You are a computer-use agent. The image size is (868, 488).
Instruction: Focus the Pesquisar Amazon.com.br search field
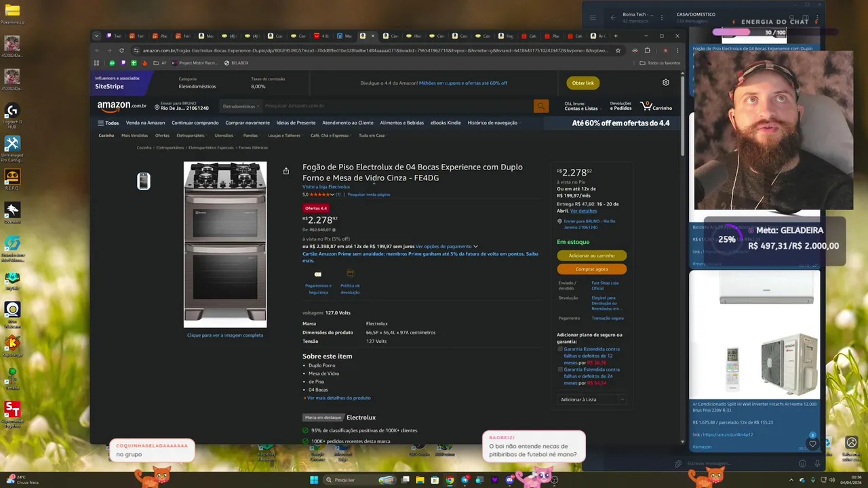click(x=397, y=106)
